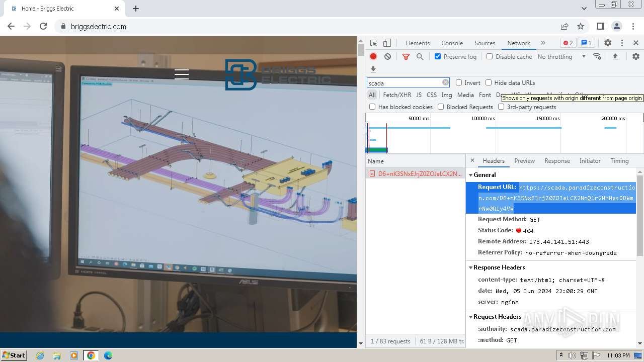
Task: Open the Response tab
Action: [x=557, y=161]
